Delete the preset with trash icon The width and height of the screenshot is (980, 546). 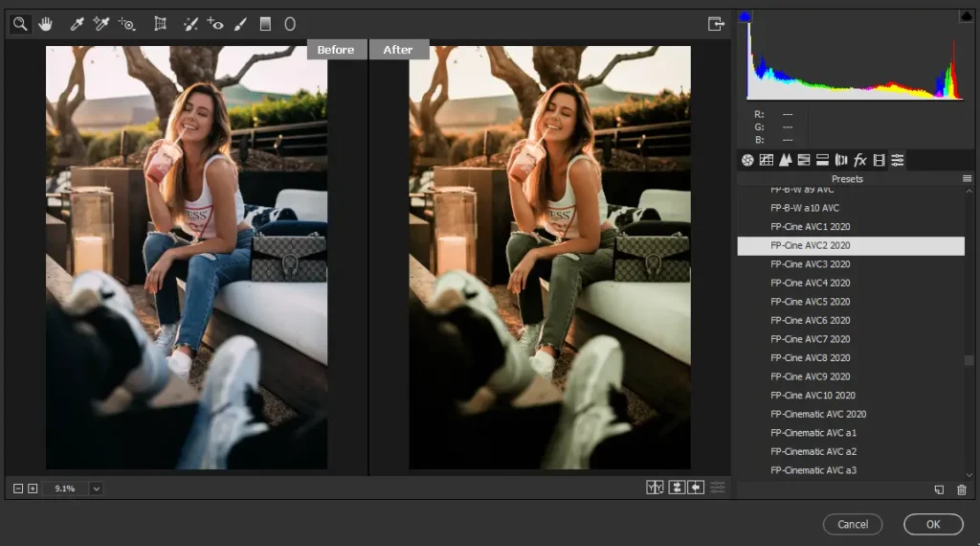pos(961,489)
